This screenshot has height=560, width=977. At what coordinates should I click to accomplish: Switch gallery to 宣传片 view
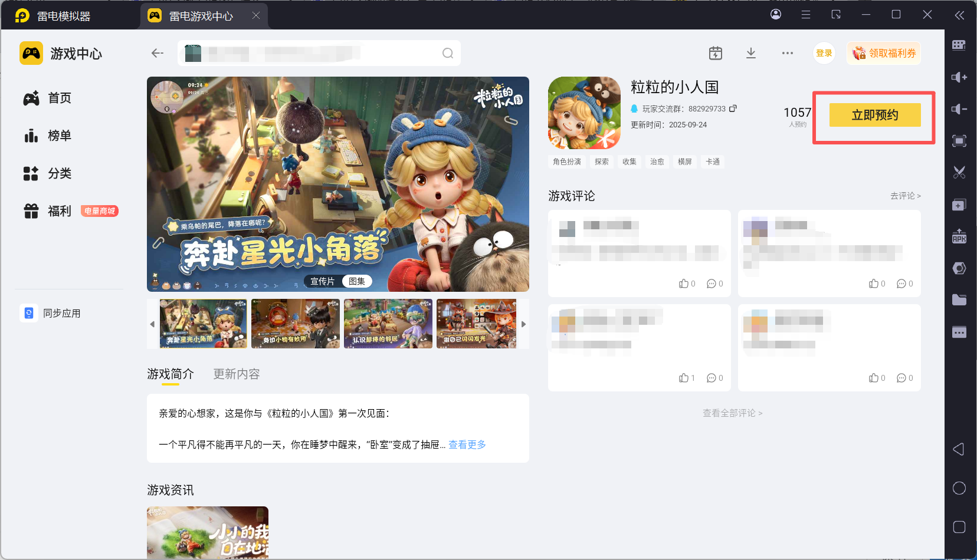click(322, 281)
